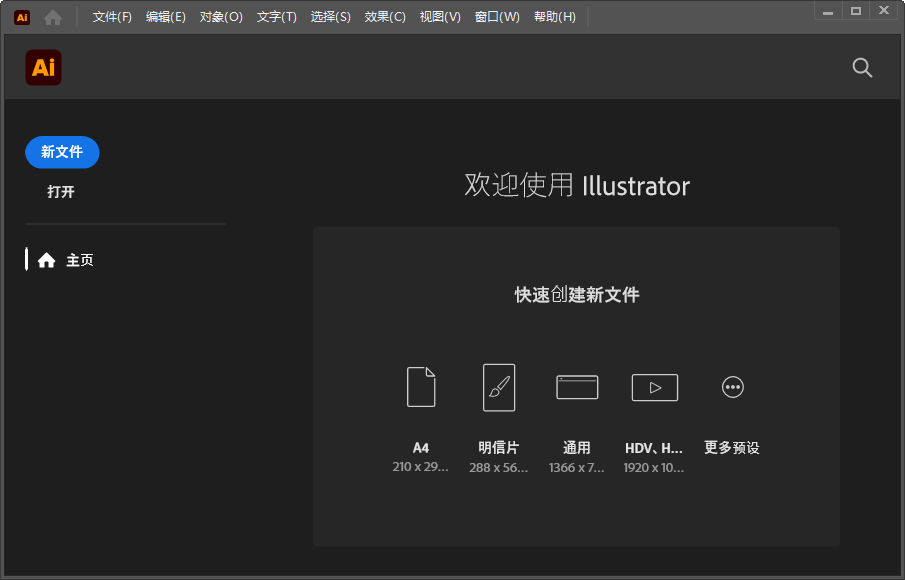Open the 对象 menu
The image size is (905, 580).
[221, 16]
